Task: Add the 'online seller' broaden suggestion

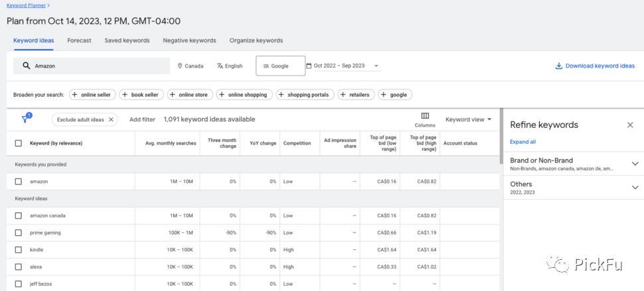Action: tap(92, 95)
